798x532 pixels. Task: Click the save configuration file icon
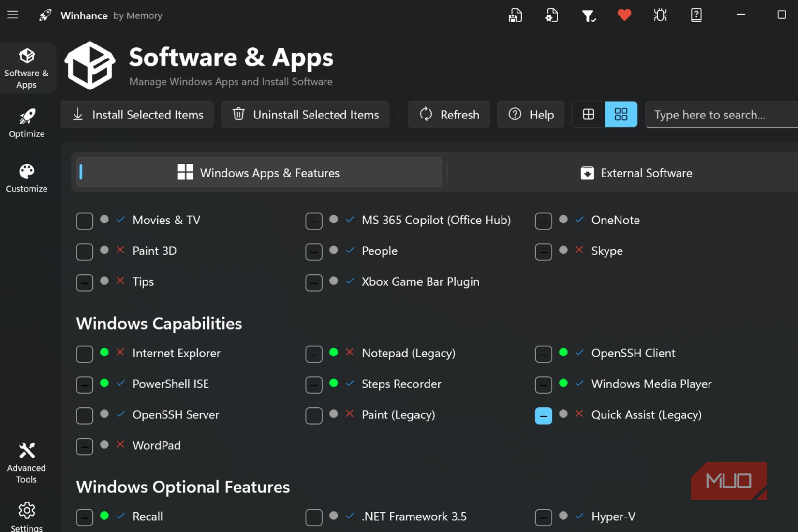515,15
